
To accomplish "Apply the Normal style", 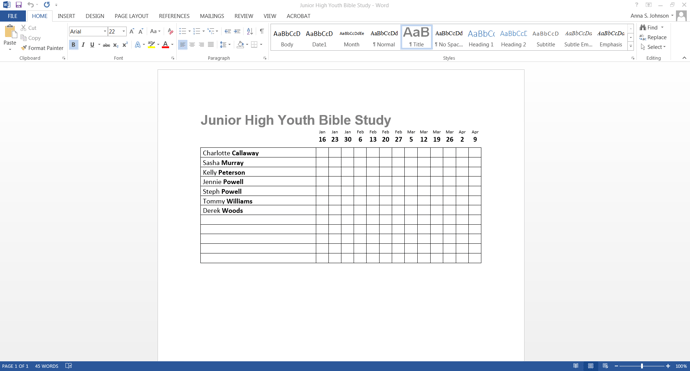I will (384, 38).
